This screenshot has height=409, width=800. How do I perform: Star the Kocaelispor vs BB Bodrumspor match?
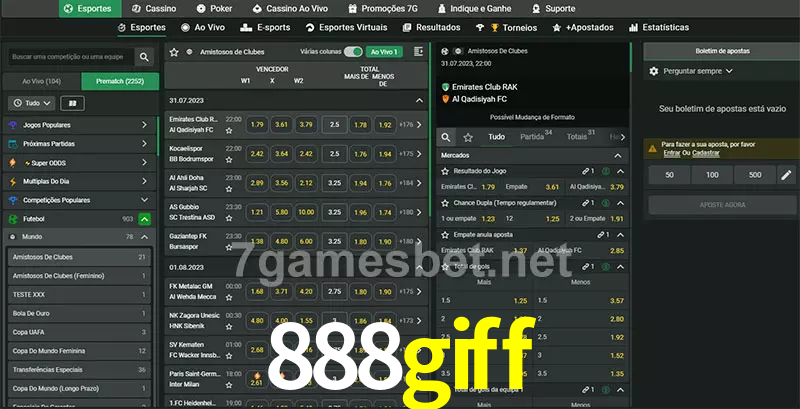point(229,160)
